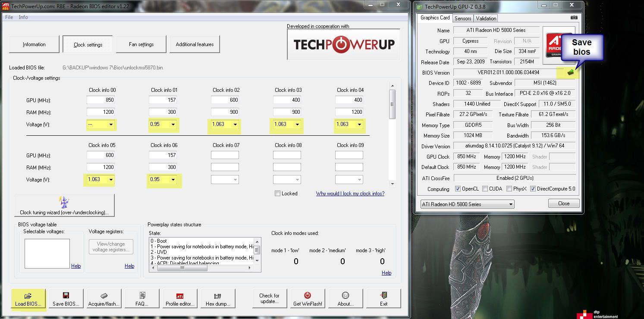Click Clock info 00 GPU MHz field
The height and width of the screenshot is (319, 644).
[101, 100]
